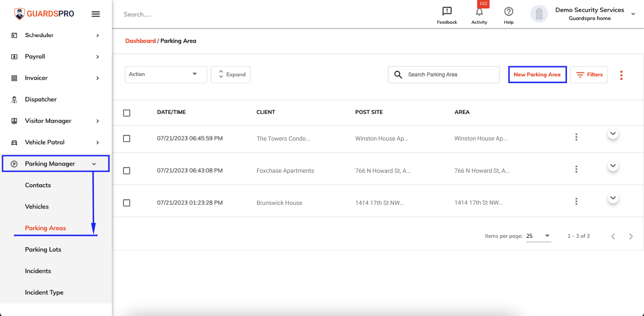The image size is (644, 316).
Task: Click the Vehicle Patrol car icon
Action: [14, 143]
